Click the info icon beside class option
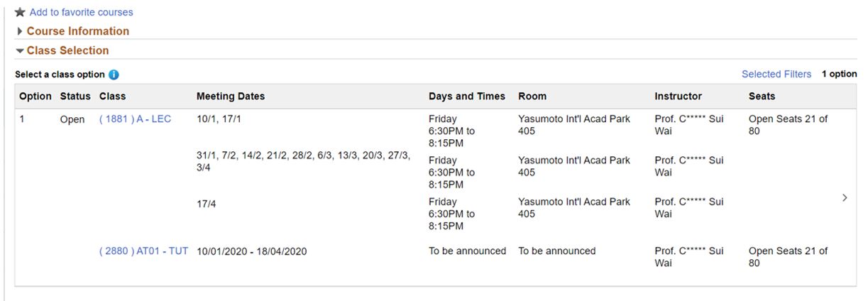Viewport: 868px width, 301px height. (114, 75)
